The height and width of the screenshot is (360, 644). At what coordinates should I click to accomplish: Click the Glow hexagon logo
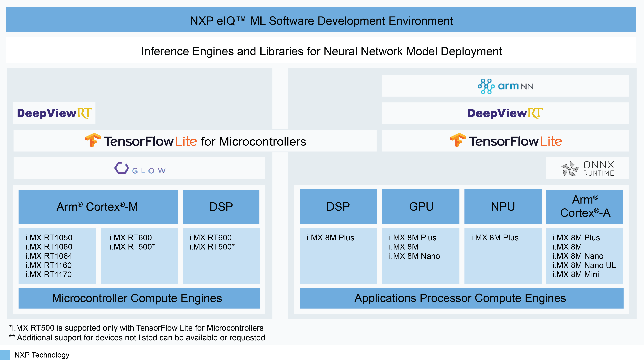[122, 168]
